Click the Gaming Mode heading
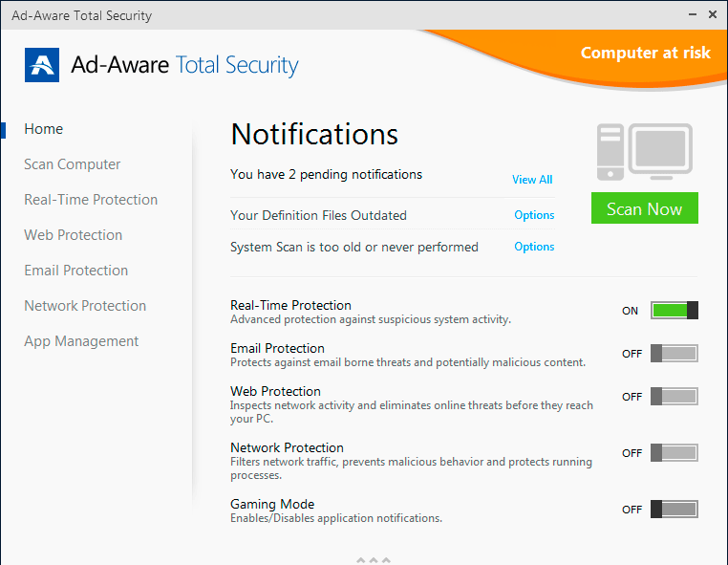The width and height of the screenshot is (728, 565). tap(272, 504)
